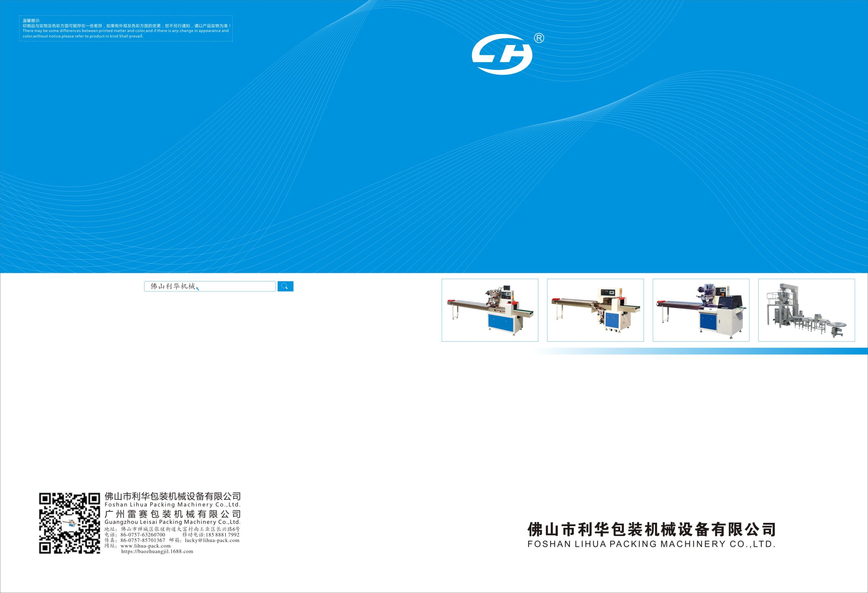Click 'Guangzhou Leisai Packing Machinery Co.,Ltd.' text
The width and height of the screenshot is (868, 593).
tap(173, 522)
